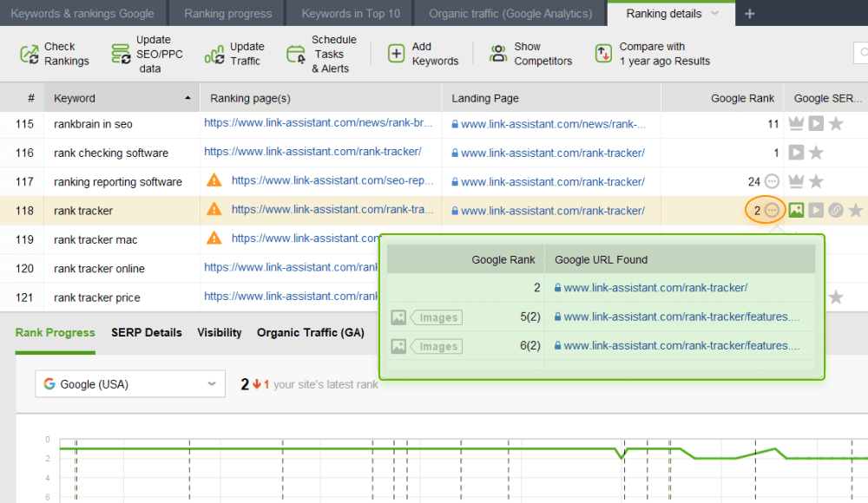Viewport: 868px width, 503px height.
Task: Open rank tracker online ranking page link
Action: 291,267
